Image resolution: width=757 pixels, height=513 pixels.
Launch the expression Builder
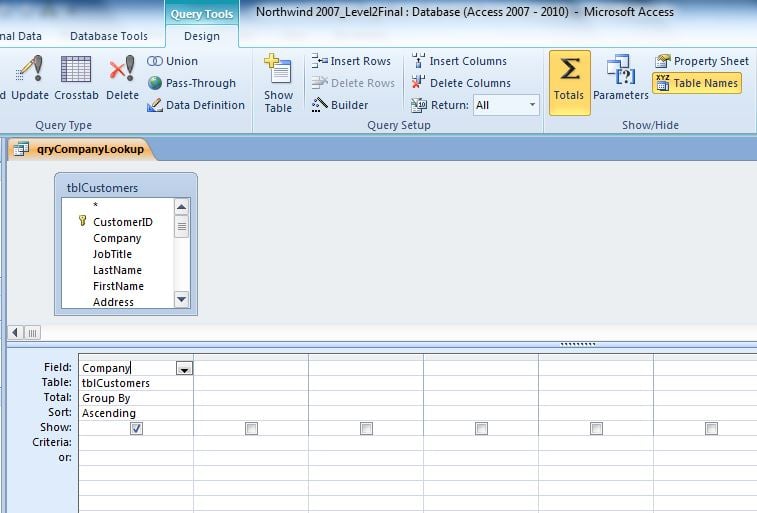pyautogui.click(x=340, y=105)
